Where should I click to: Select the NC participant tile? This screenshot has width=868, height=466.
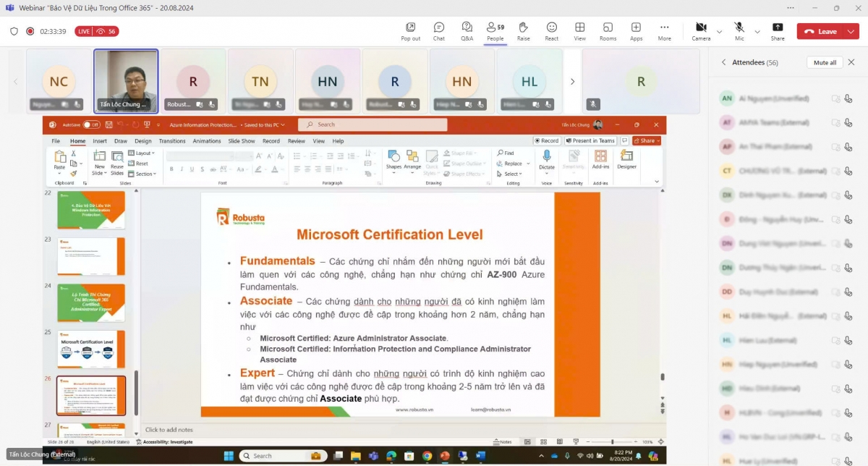(59, 82)
